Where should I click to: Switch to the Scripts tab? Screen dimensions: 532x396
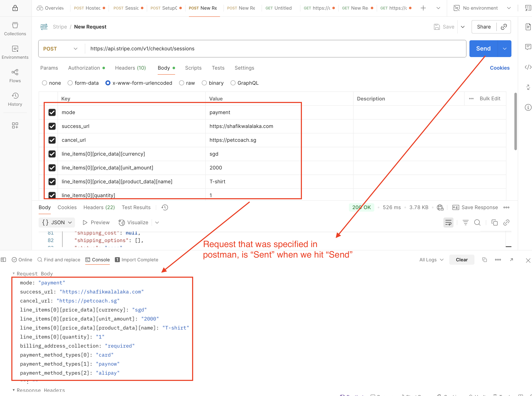193,68
